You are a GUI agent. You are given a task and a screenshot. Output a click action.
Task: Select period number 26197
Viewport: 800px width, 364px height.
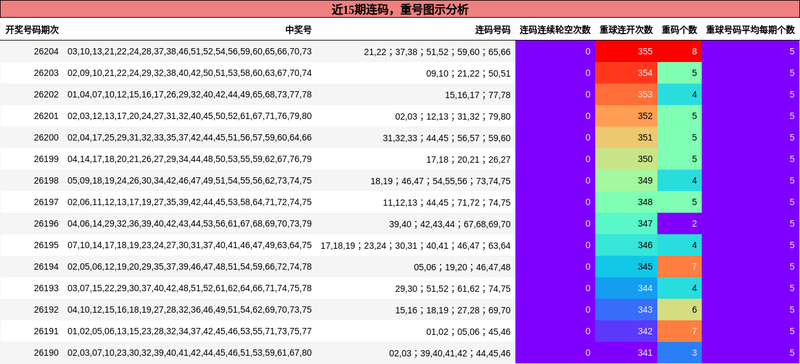[x=46, y=202]
